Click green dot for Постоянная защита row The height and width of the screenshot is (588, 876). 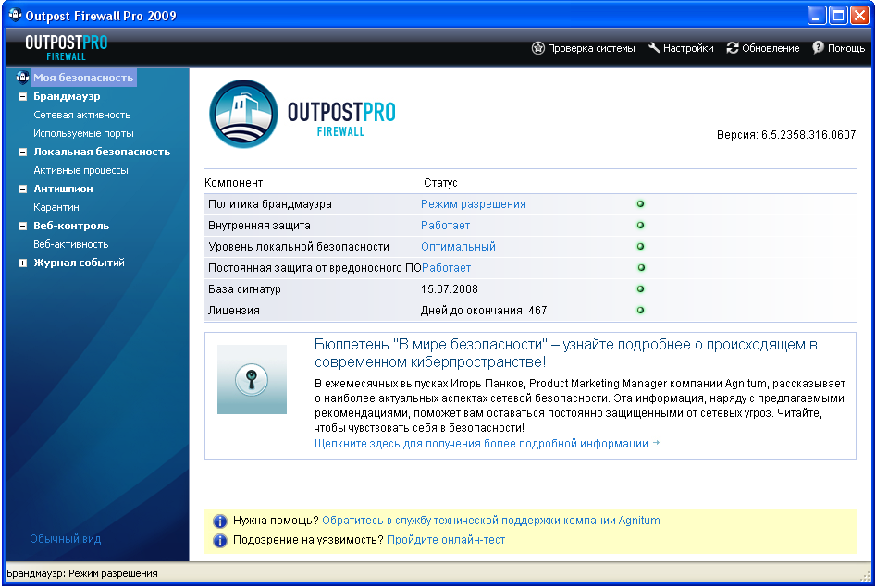(641, 267)
